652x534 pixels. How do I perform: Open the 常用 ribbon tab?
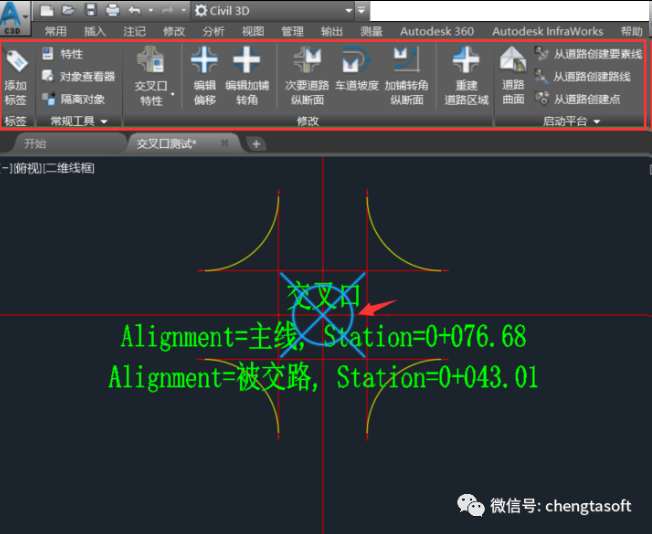55,31
